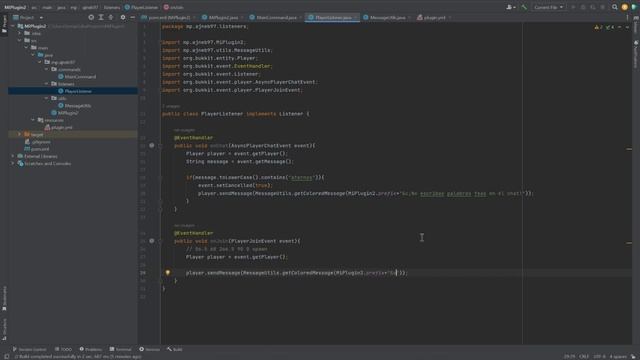Open the Terminal tool window

[x=120, y=349]
